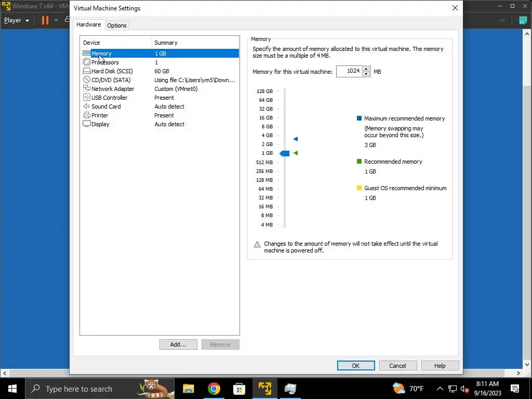Click the blue maximum recommended memory marker
The width and height of the screenshot is (532, 399).
pos(296,139)
